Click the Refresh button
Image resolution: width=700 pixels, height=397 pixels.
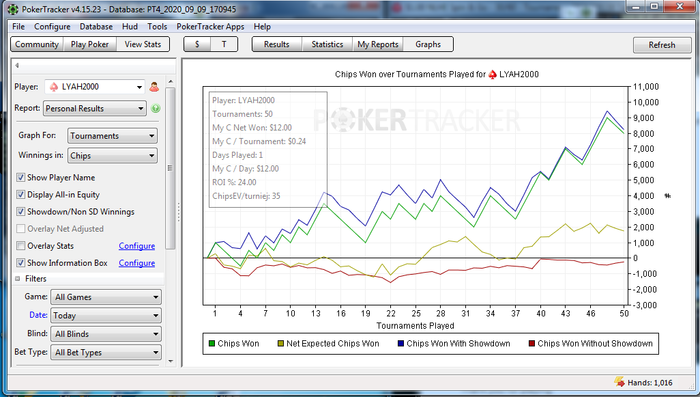662,45
